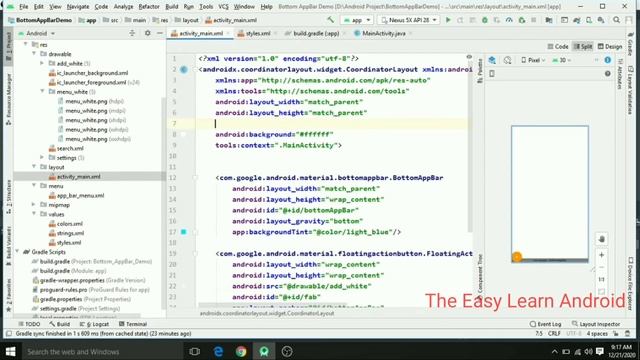Viewport: 640px width, 360px height.
Task: Click the CRLF line separator indicator
Action: (x=554, y=333)
